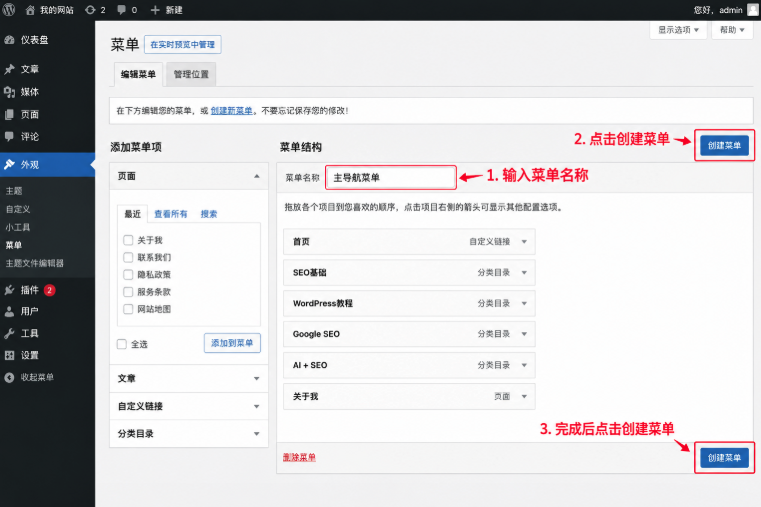The image size is (761, 507).
Task: Check the 服务条款 page checkbox
Action: [128, 292]
